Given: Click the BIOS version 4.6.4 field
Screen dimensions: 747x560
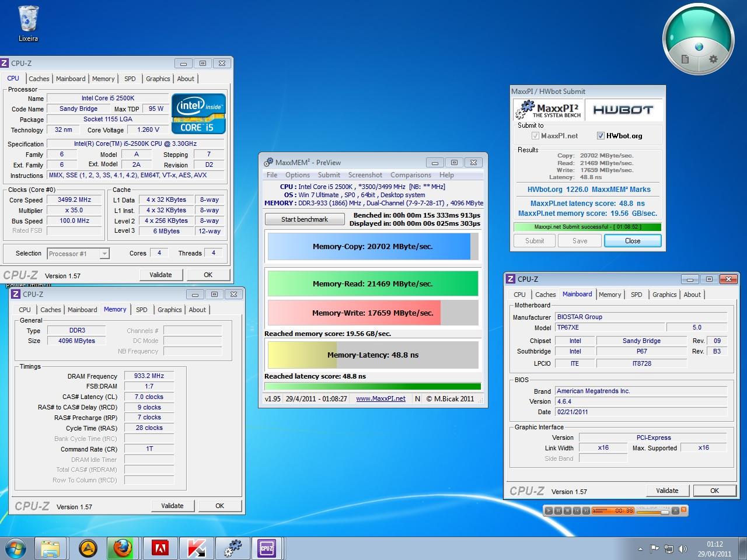Looking at the screenshot, I should [641, 401].
